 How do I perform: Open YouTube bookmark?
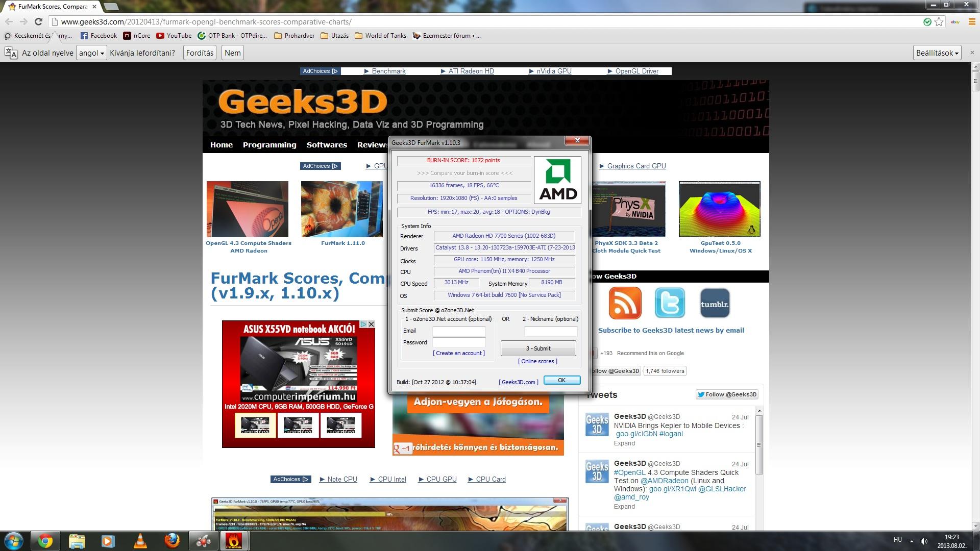click(174, 36)
